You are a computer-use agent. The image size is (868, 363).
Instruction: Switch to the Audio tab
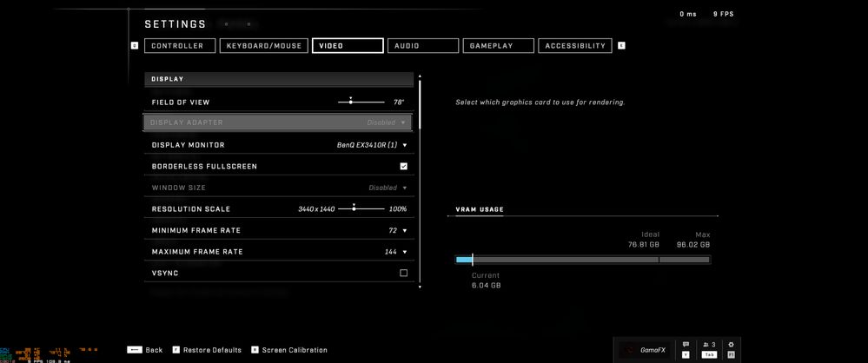(422, 46)
